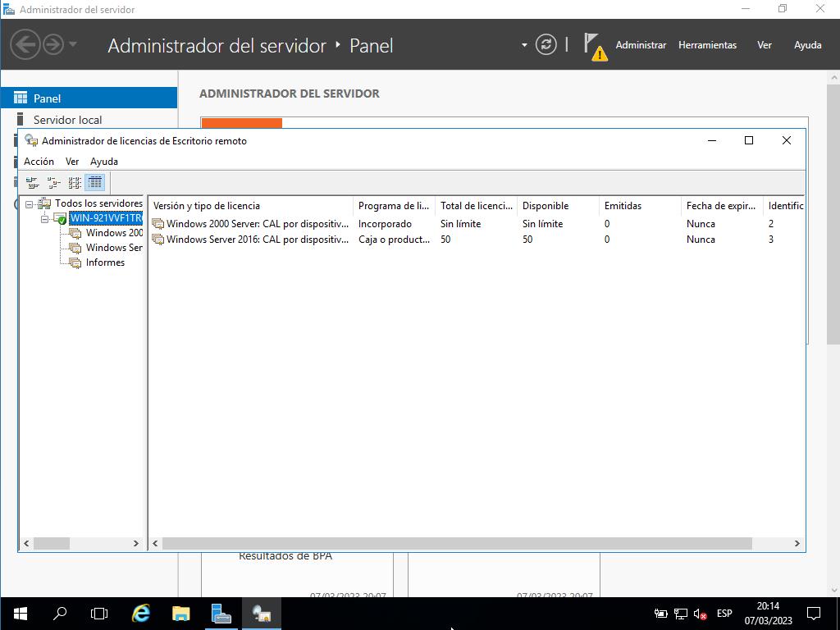
Task: Select the details view toolbar icon
Action: pos(95,182)
